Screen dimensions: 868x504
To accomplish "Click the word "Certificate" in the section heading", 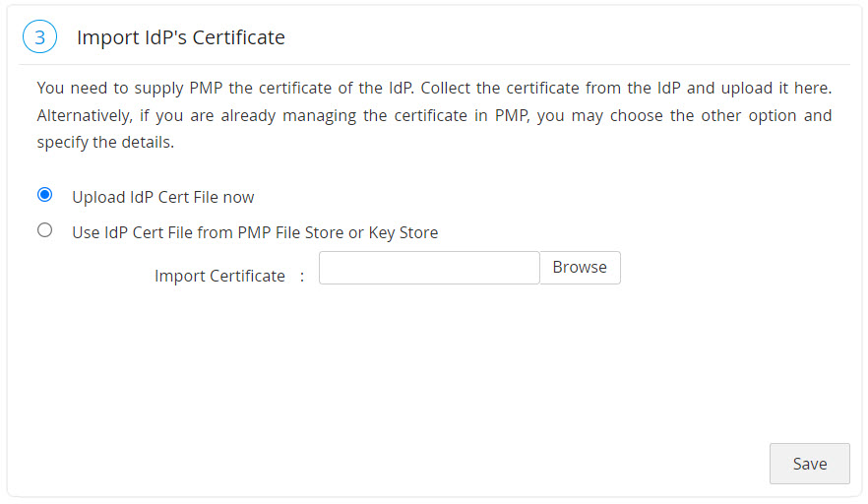I will (x=241, y=37).
